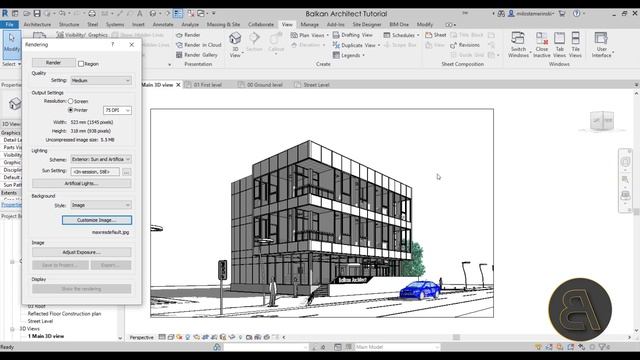Create a new Sheet

[x=436, y=35]
